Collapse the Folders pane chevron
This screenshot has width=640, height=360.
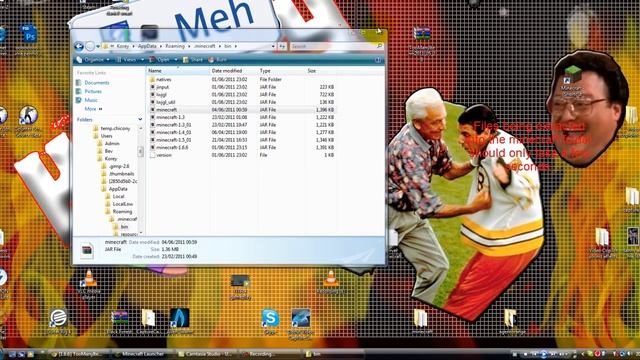pos(140,120)
